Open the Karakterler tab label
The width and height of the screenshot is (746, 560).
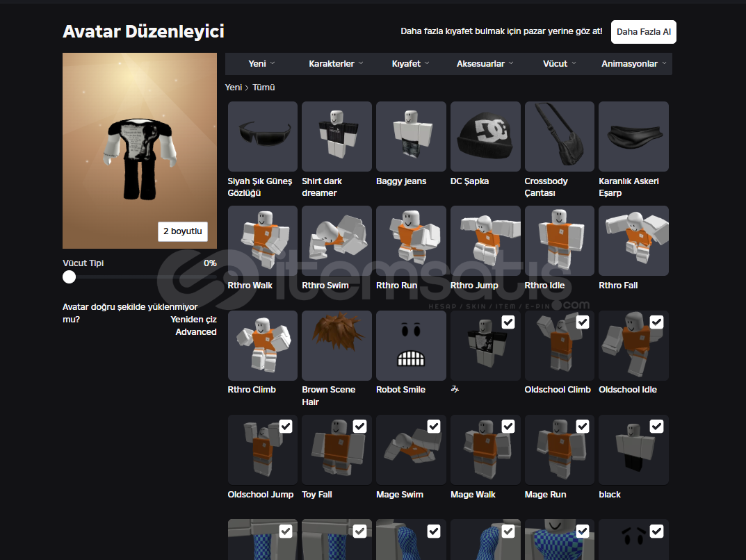pyautogui.click(x=332, y=64)
